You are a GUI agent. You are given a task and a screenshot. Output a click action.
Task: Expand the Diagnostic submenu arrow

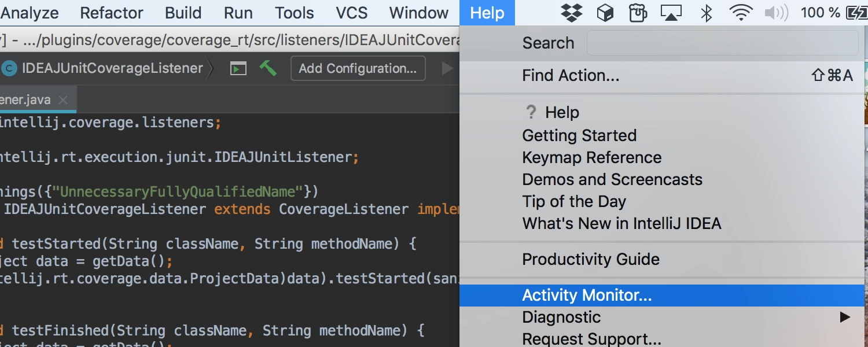845,317
